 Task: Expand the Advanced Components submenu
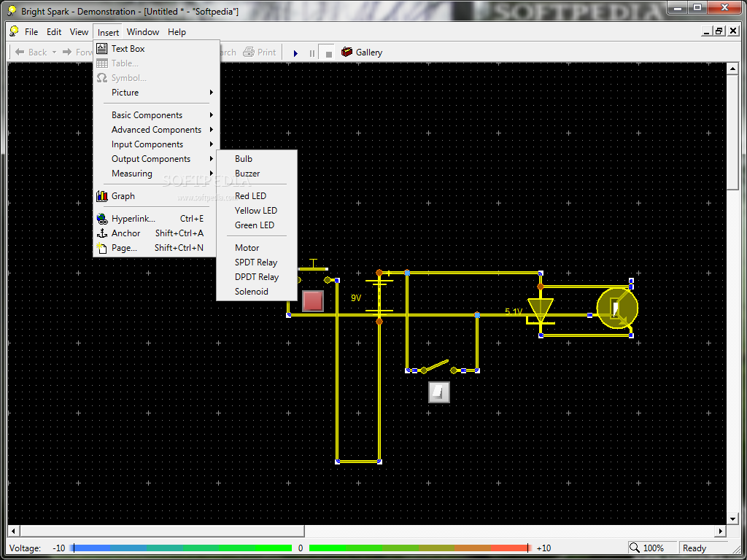(157, 130)
